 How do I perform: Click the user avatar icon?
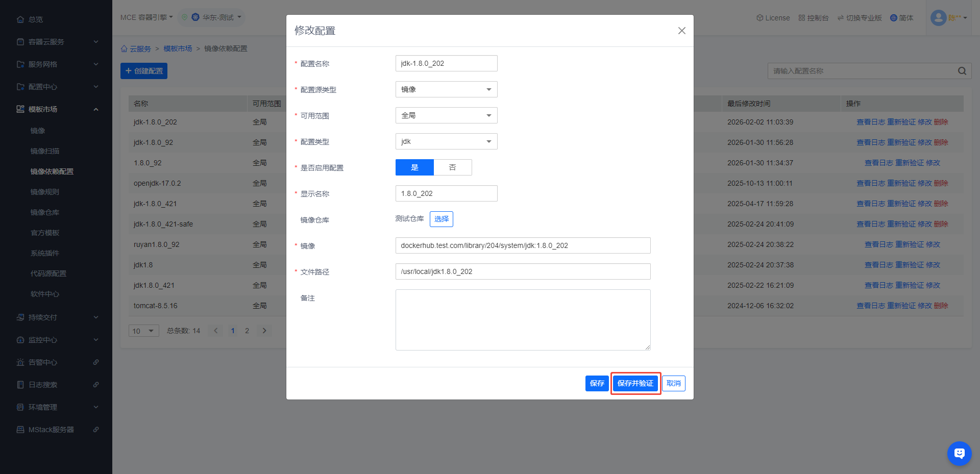[938, 18]
